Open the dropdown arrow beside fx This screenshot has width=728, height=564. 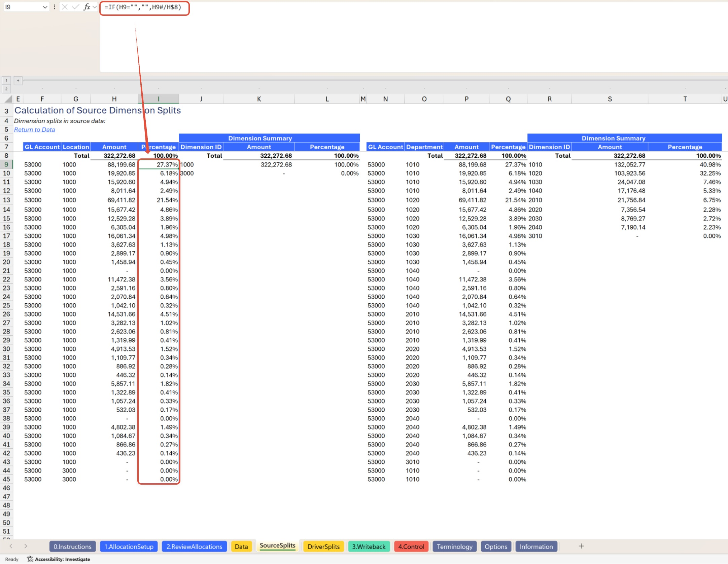pos(95,7)
